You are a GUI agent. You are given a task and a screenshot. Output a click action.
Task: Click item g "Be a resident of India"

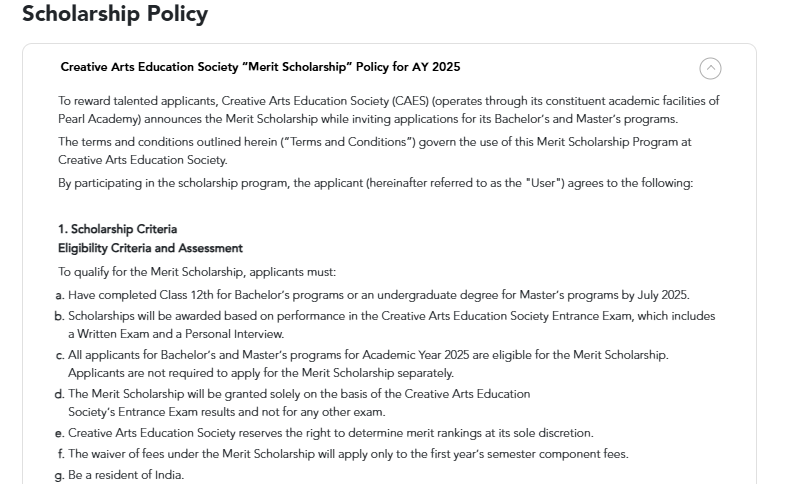[x=126, y=475]
